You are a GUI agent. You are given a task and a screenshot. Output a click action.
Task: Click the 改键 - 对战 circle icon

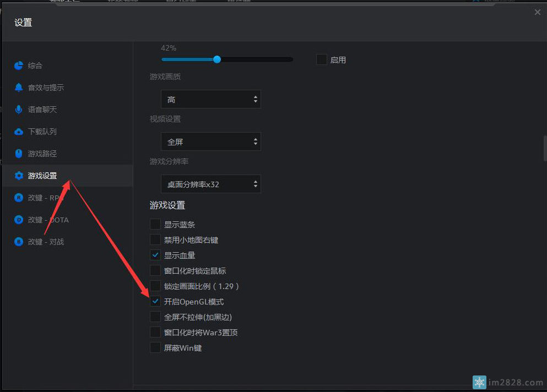click(19, 242)
